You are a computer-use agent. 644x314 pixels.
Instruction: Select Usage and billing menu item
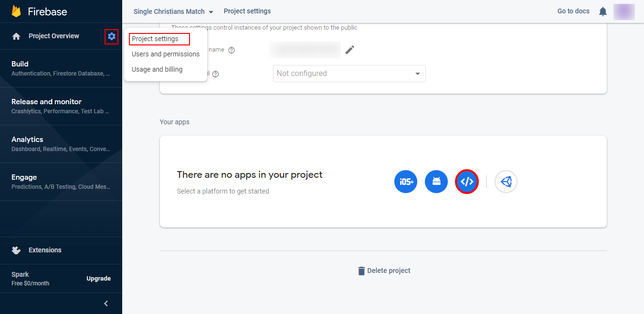click(157, 69)
